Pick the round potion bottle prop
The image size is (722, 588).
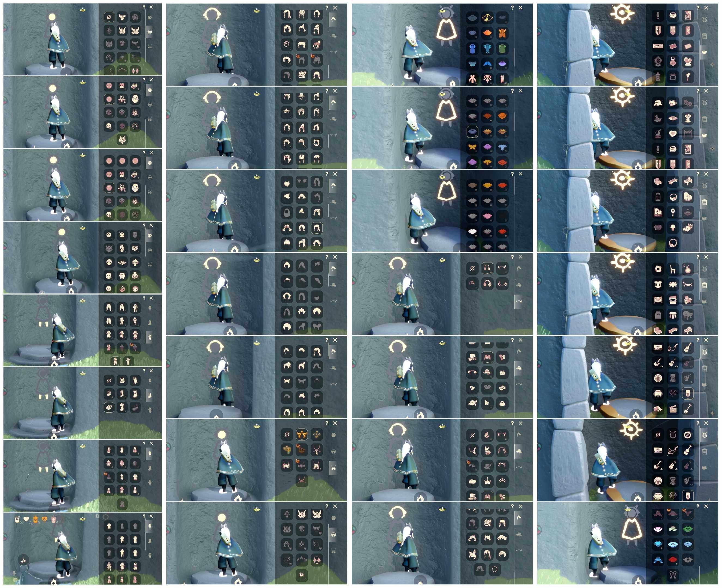pos(688,269)
